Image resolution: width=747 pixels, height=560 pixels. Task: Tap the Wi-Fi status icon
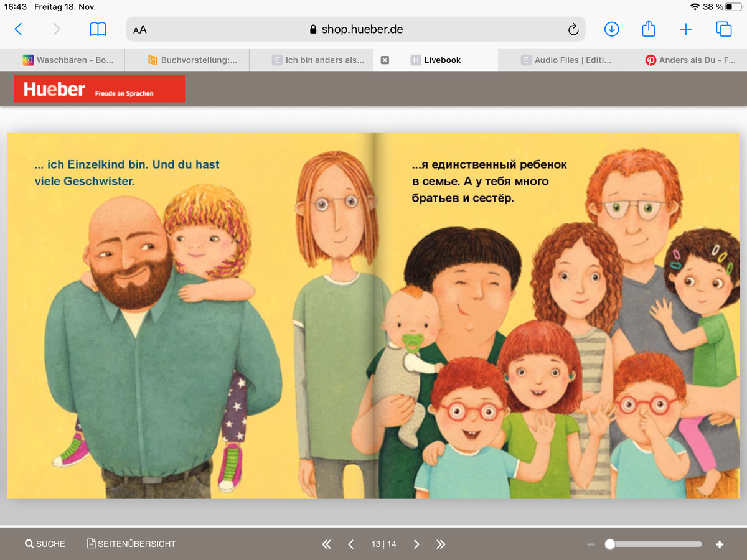coord(695,6)
